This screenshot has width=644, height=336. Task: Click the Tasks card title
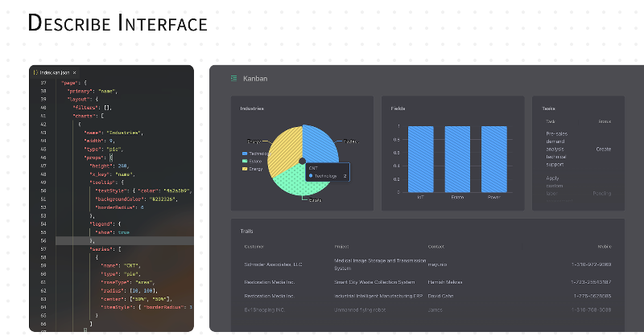click(x=548, y=109)
